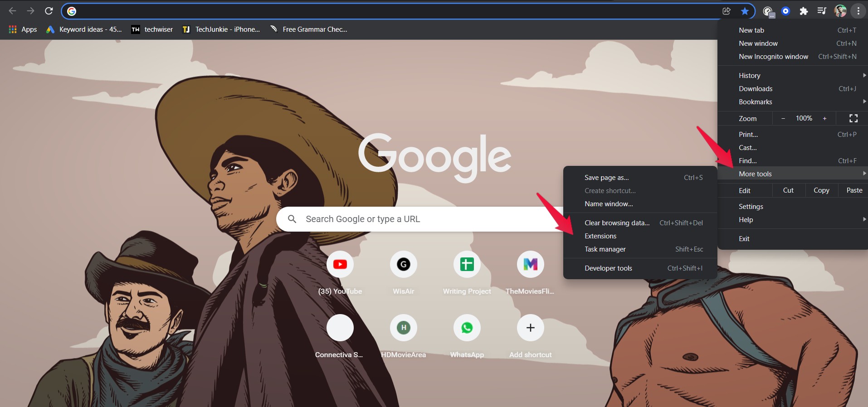Open the Free Grammar Checker bookmark
868x407 pixels.
[x=309, y=29]
